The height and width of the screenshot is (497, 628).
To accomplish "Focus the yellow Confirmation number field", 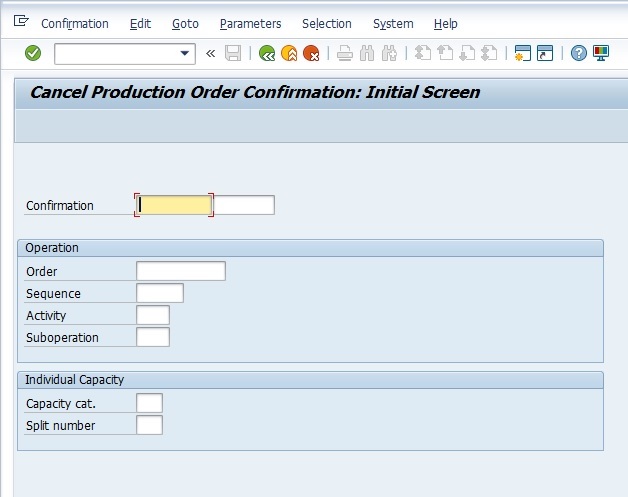I will [174, 205].
